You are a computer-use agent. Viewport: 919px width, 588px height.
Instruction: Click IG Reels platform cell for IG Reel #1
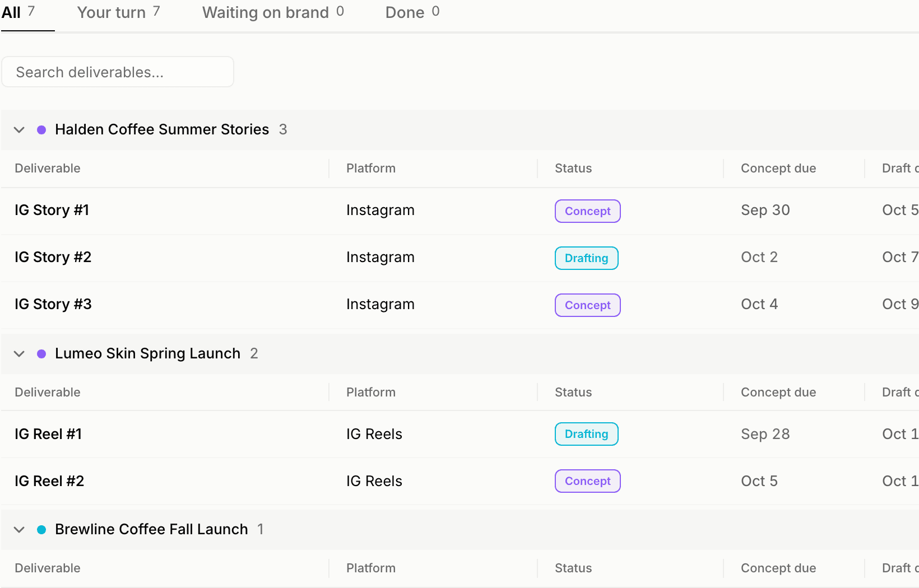(x=374, y=434)
